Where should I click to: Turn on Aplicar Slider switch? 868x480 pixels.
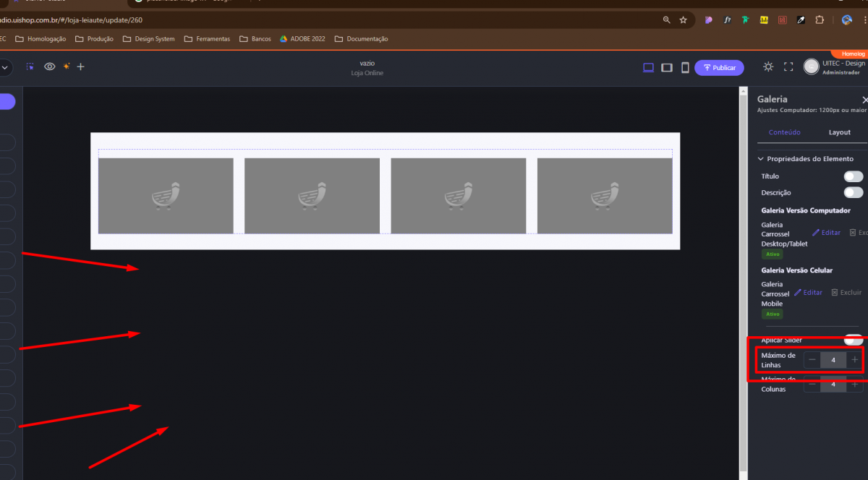click(x=853, y=340)
